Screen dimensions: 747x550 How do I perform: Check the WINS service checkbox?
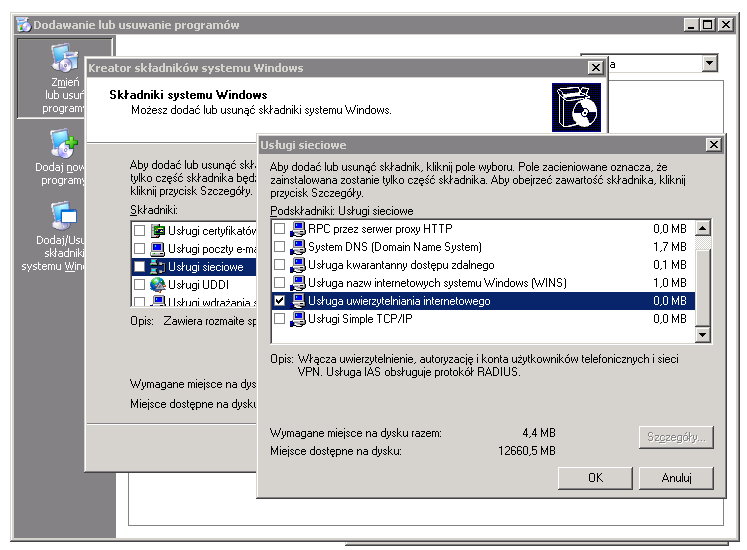click(x=280, y=283)
